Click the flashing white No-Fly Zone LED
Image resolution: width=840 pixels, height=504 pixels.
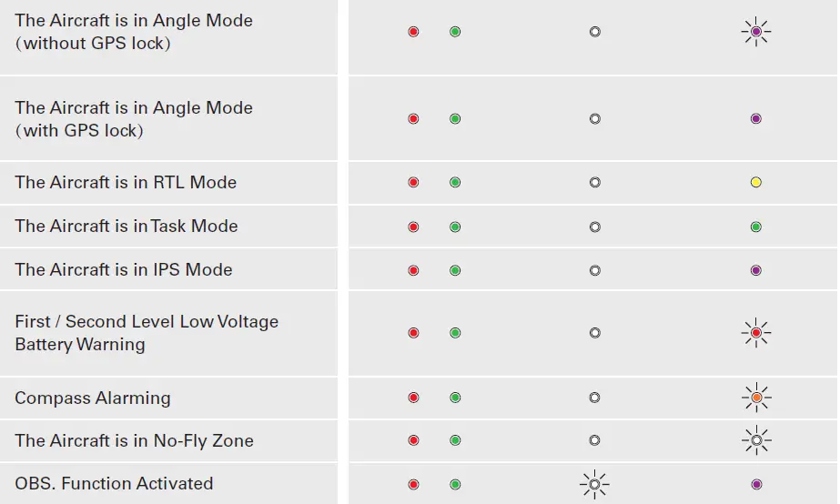pos(755,440)
